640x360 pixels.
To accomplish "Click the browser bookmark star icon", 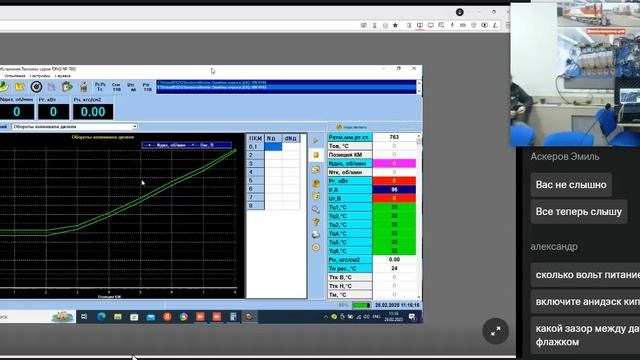I will [x=395, y=25].
